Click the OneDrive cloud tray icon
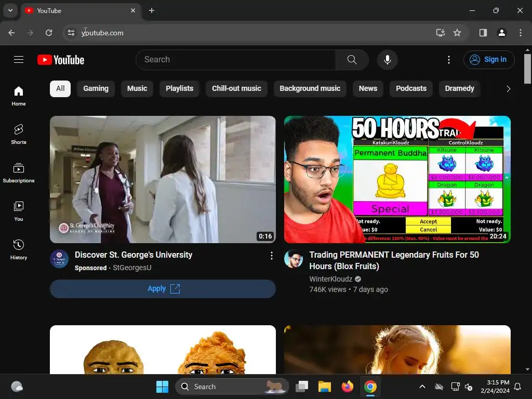This screenshot has width=532, height=399. tap(439, 387)
